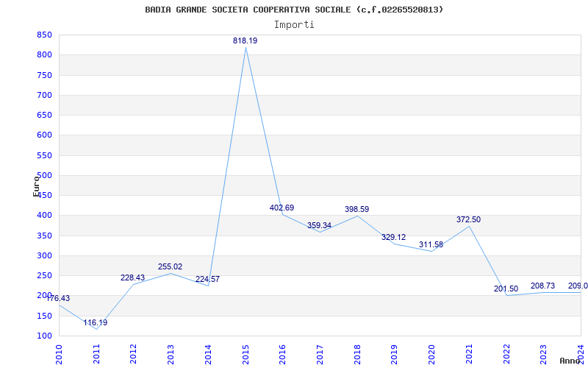Viewport: 588px width, 368px height.
Task: Click the 2017 x-axis year
Action: (x=320, y=355)
